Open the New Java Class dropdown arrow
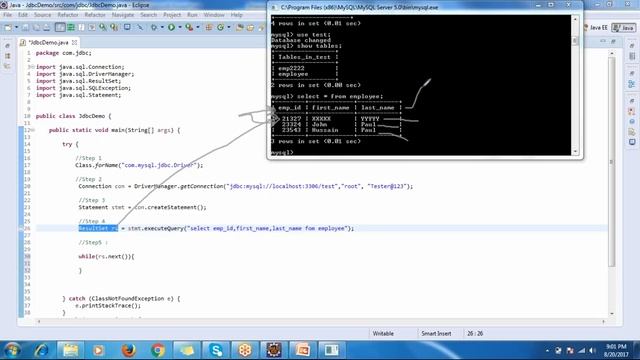This screenshot has width=640, height=360. tap(229, 27)
